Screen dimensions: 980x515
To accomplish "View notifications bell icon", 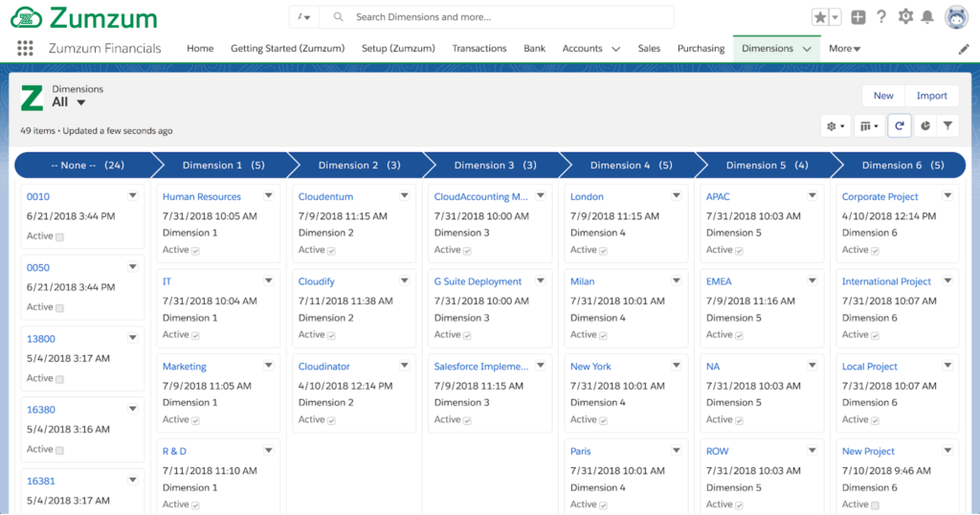I will 927,17.
